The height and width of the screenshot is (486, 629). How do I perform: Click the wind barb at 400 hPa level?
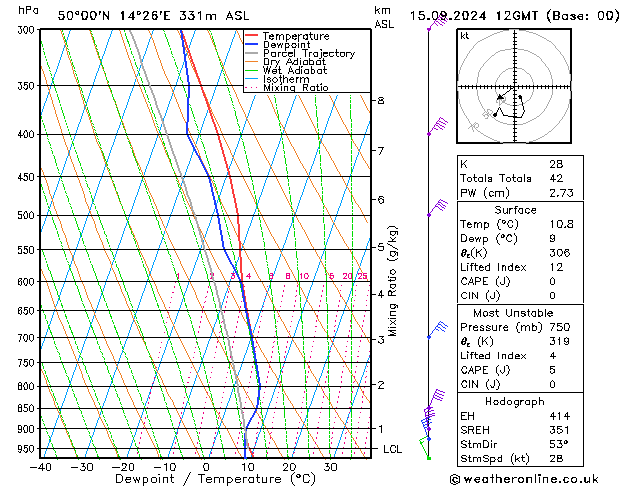(x=438, y=127)
